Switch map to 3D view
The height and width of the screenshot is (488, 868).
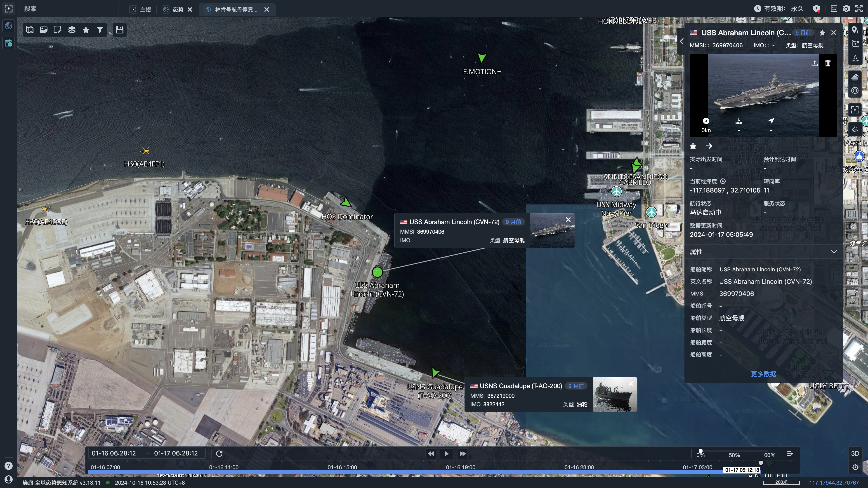pos(855,453)
